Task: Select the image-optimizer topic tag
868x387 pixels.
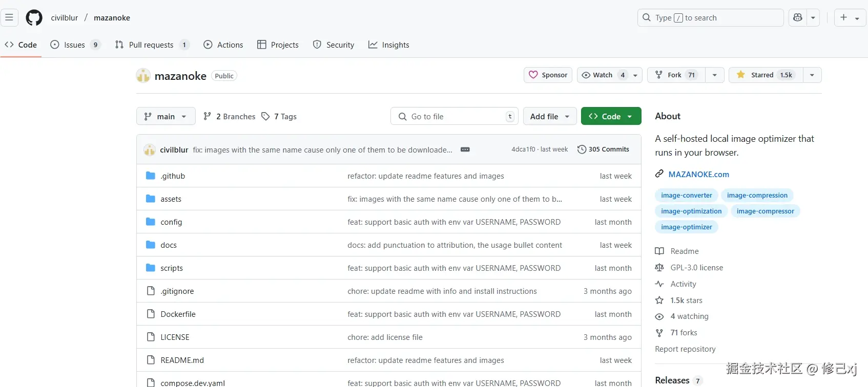Action: pos(686,227)
